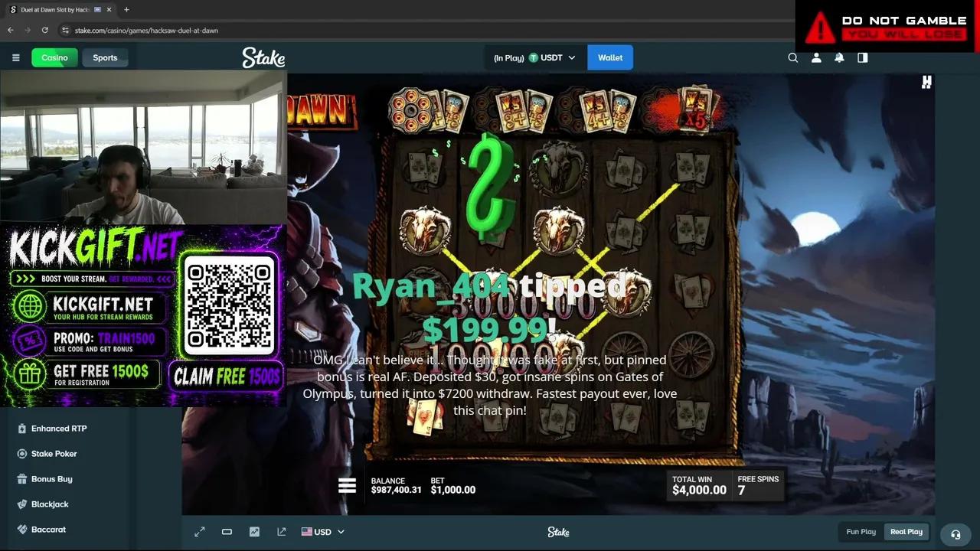The width and height of the screenshot is (980, 551).
Task: Click the Free Spins counter
Action: point(758,485)
